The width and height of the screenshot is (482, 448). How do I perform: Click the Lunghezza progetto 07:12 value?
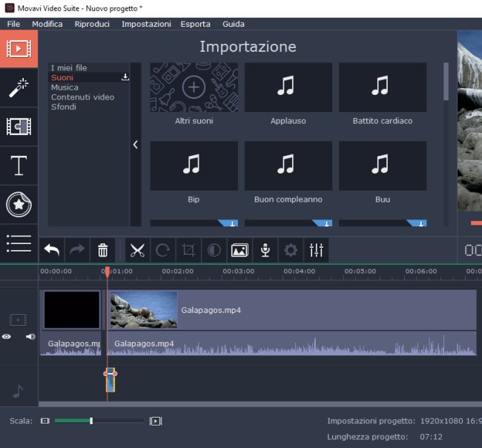[431, 437]
